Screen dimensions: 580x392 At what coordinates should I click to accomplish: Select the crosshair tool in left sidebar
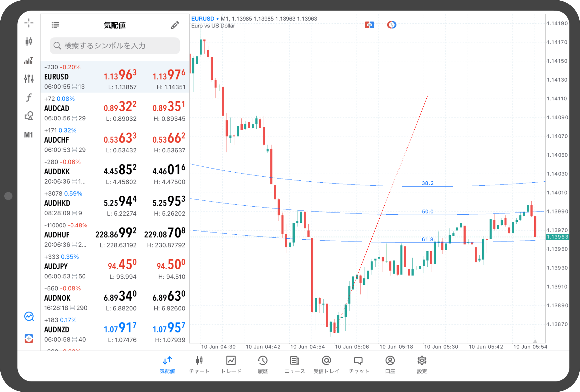click(29, 23)
